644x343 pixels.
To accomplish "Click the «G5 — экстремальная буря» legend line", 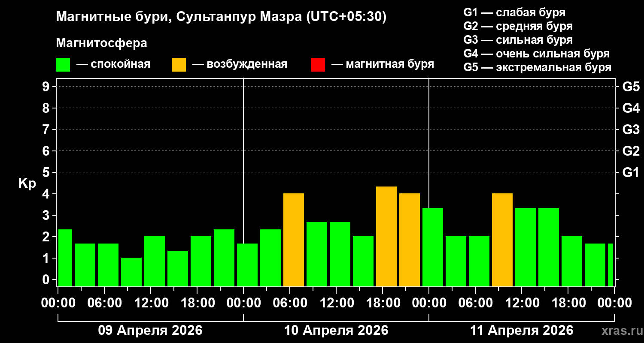I will point(538,68).
